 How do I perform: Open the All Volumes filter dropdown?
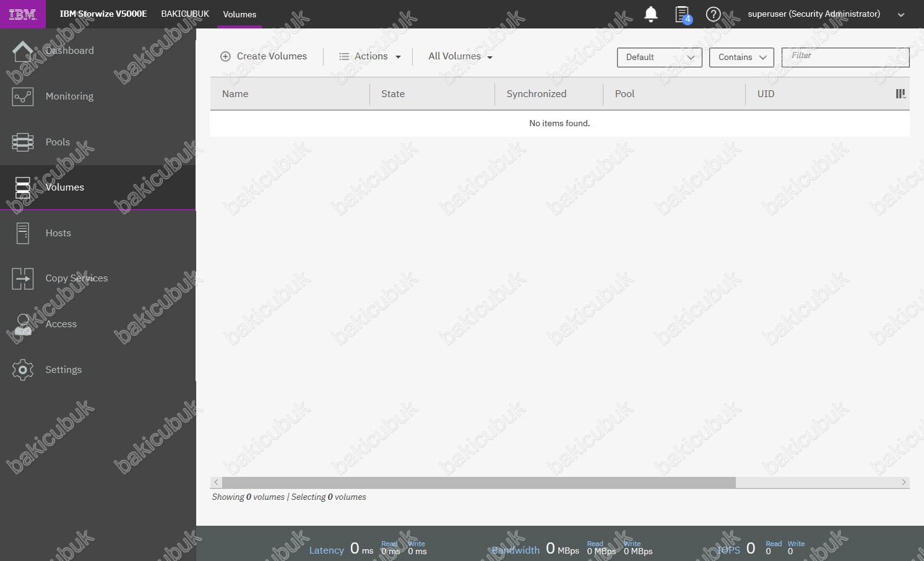460,56
